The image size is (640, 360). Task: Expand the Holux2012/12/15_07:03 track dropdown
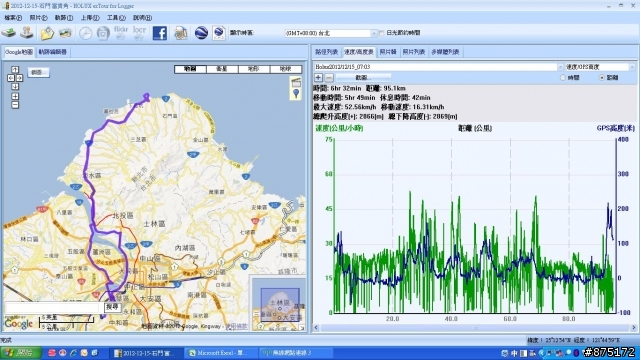(561, 67)
